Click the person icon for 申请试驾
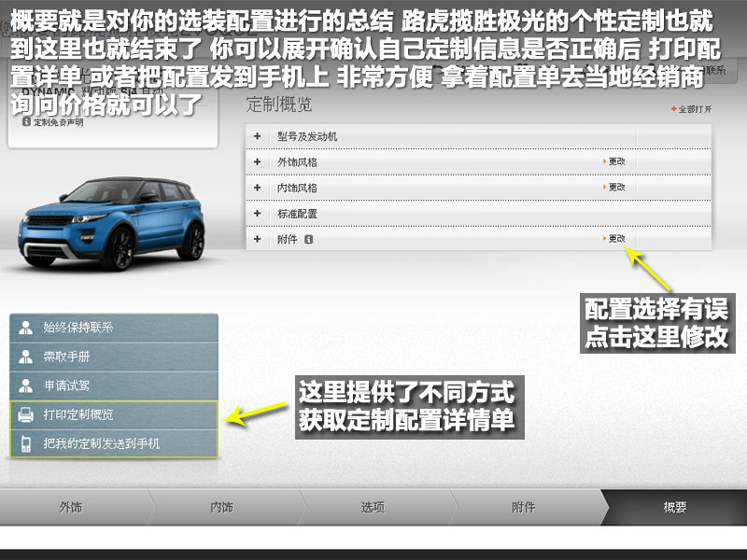Image resolution: width=747 pixels, height=560 pixels. tap(26, 385)
